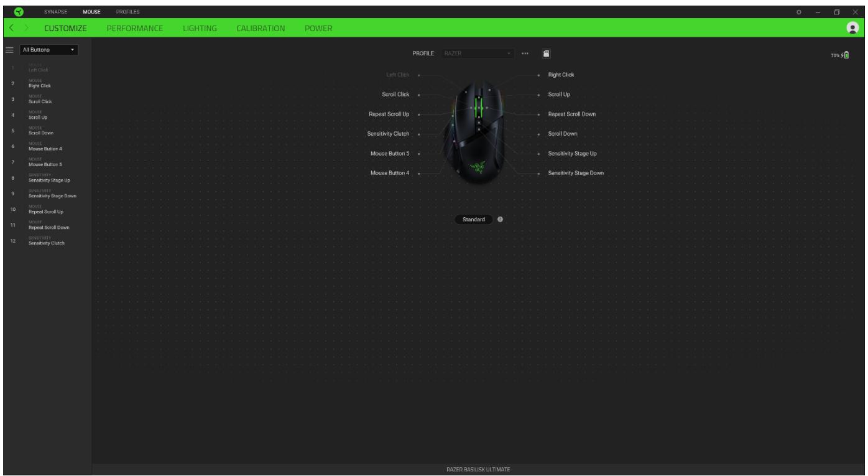The image size is (868, 476).
Task: Click Repeat Scroll Up diagram label
Action: (x=389, y=114)
